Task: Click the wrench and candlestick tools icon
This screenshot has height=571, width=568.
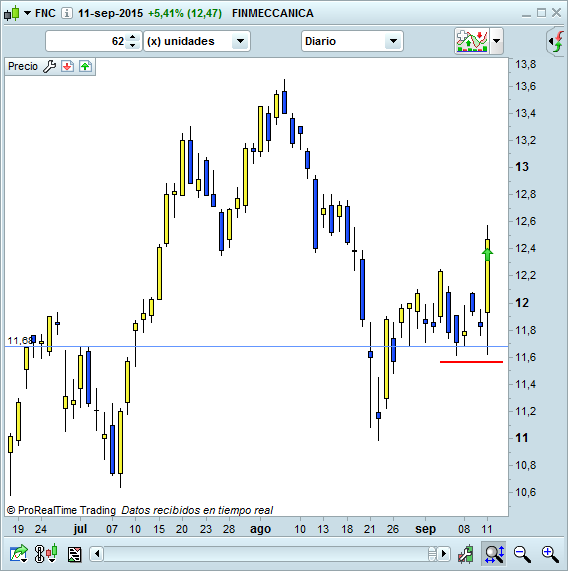Action: pyautogui.click(x=466, y=554)
